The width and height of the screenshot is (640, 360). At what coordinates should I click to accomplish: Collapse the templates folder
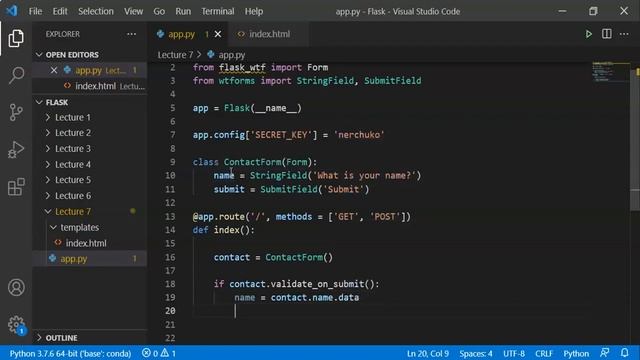click(x=53, y=227)
